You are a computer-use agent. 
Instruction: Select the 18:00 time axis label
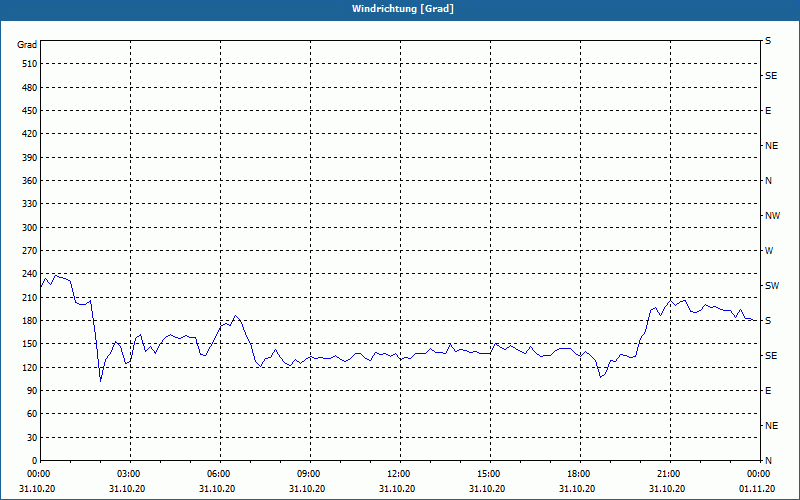click(x=580, y=474)
